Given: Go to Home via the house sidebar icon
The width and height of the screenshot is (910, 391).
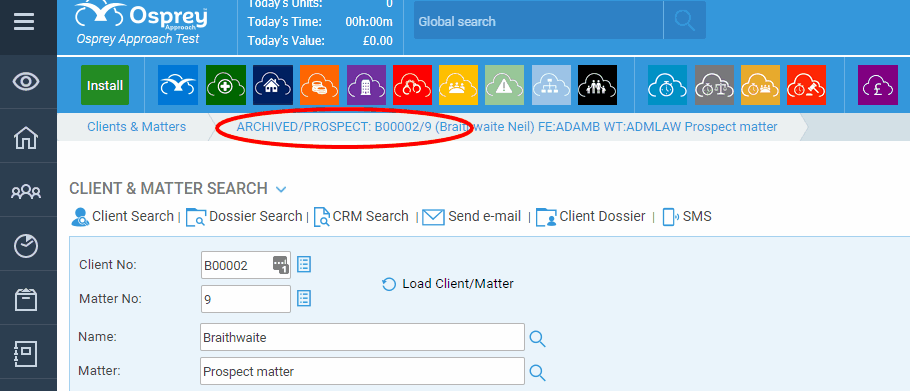Looking at the screenshot, I should point(26,137).
